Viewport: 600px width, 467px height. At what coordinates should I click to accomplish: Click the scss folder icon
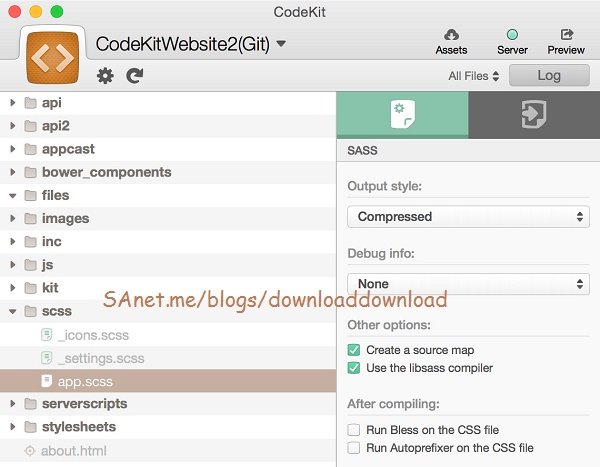pyautogui.click(x=30, y=311)
